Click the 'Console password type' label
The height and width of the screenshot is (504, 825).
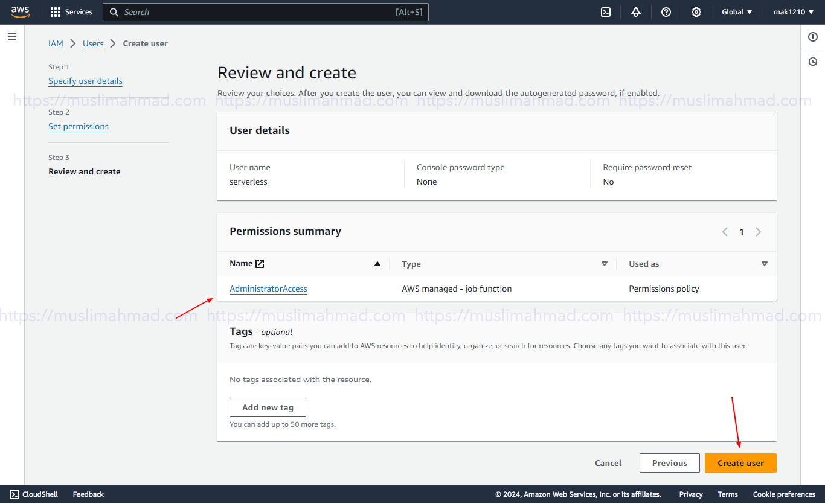pos(461,167)
